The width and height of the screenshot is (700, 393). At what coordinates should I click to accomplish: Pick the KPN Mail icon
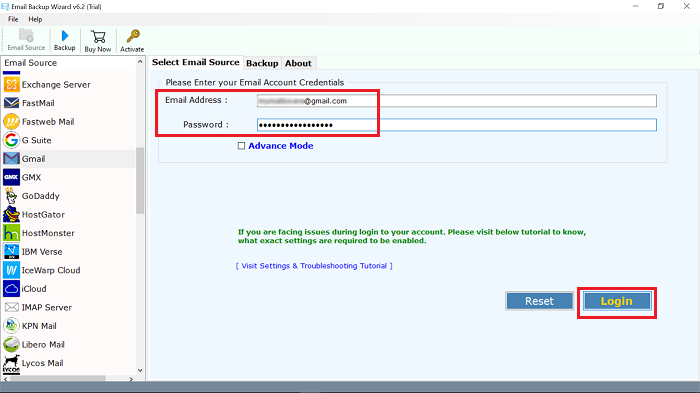pos(12,326)
